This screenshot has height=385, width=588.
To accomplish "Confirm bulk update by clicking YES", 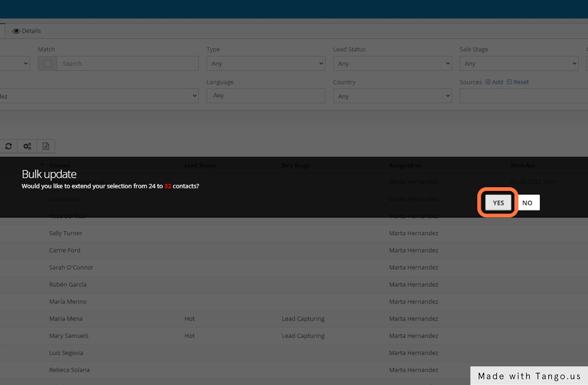I will [x=498, y=202].
